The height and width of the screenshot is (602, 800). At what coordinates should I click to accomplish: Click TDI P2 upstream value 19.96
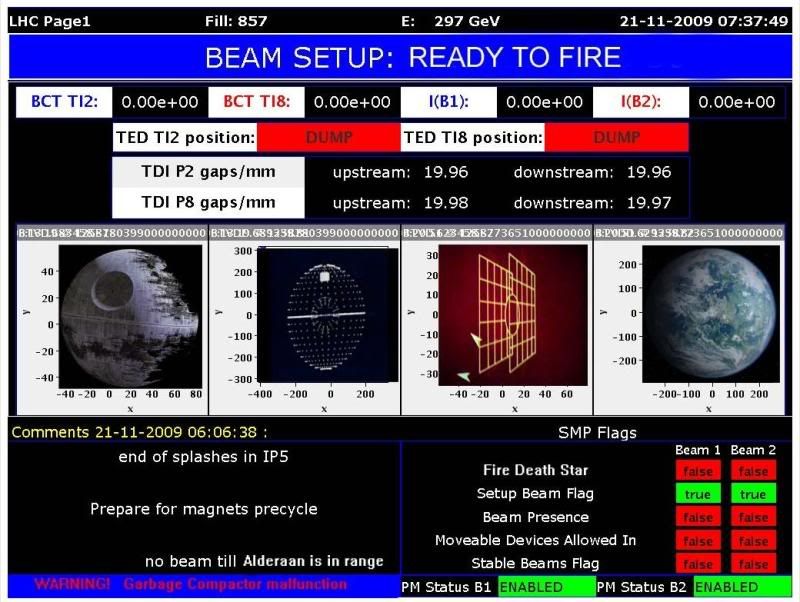click(x=446, y=172)
